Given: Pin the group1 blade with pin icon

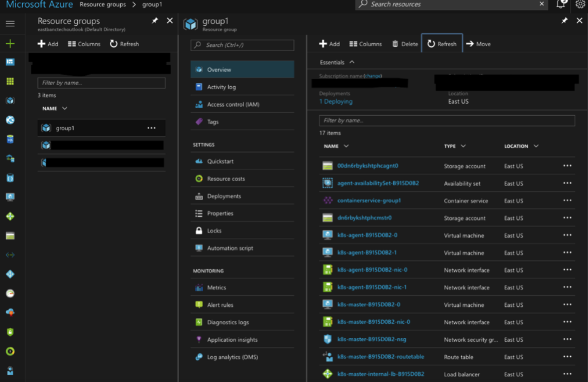Looking at the screenshot, I should (564, 21).
